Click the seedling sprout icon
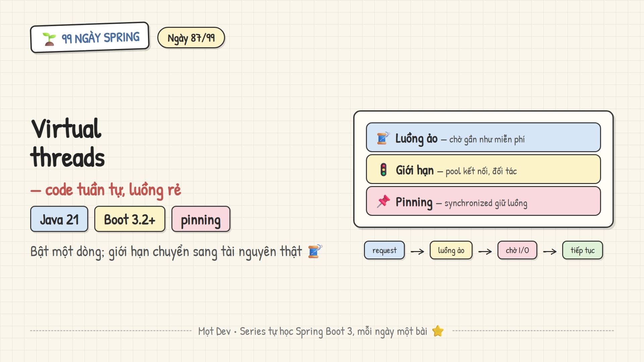644x362 pixels. pyautogui.click(x=49, y=39)
